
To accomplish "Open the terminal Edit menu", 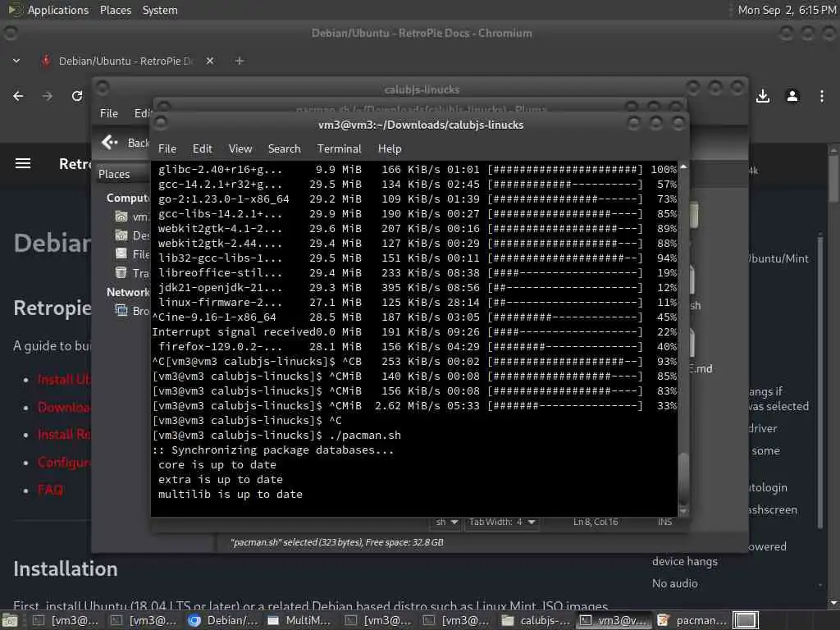I will [202, 148].
